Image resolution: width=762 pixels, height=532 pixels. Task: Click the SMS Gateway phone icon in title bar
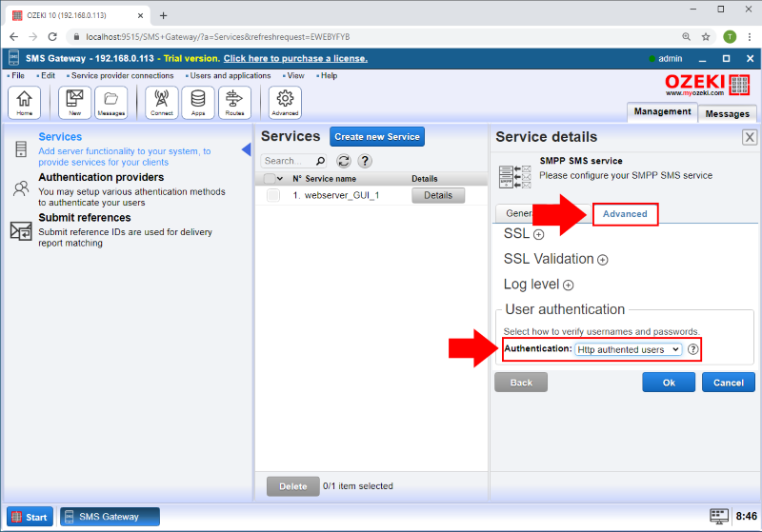[x=14, y=58]
